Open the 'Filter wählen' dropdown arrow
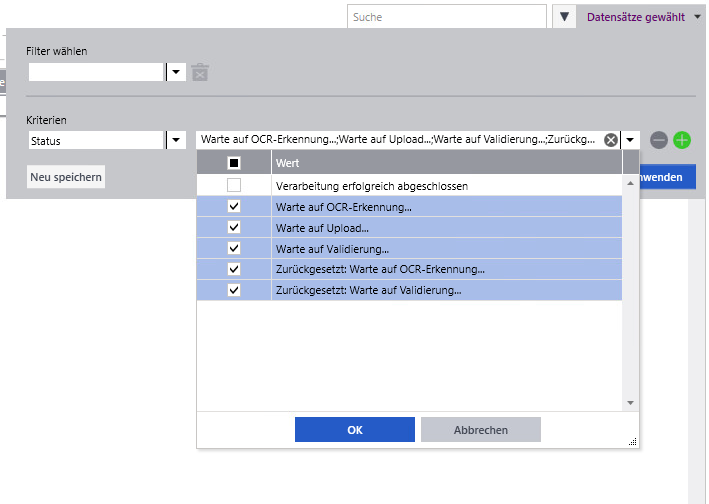The width and height of the screenshot is (709, 504). tap(175, 72)
